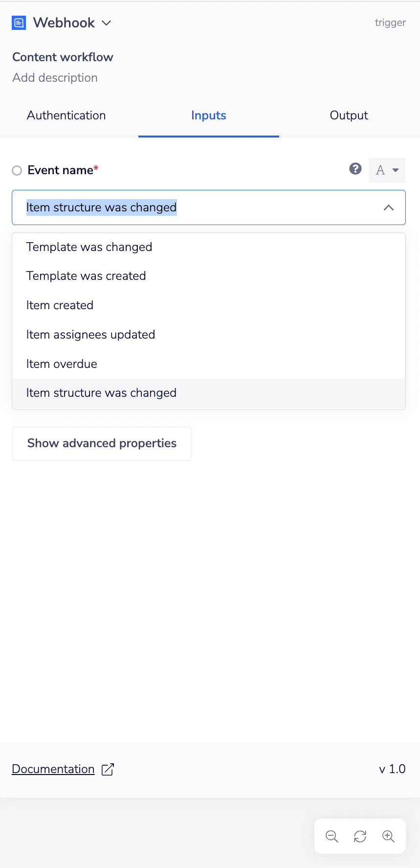Reset the canvas view with the refresh icon
420x868 pixels.
click(x=360, y=836)
